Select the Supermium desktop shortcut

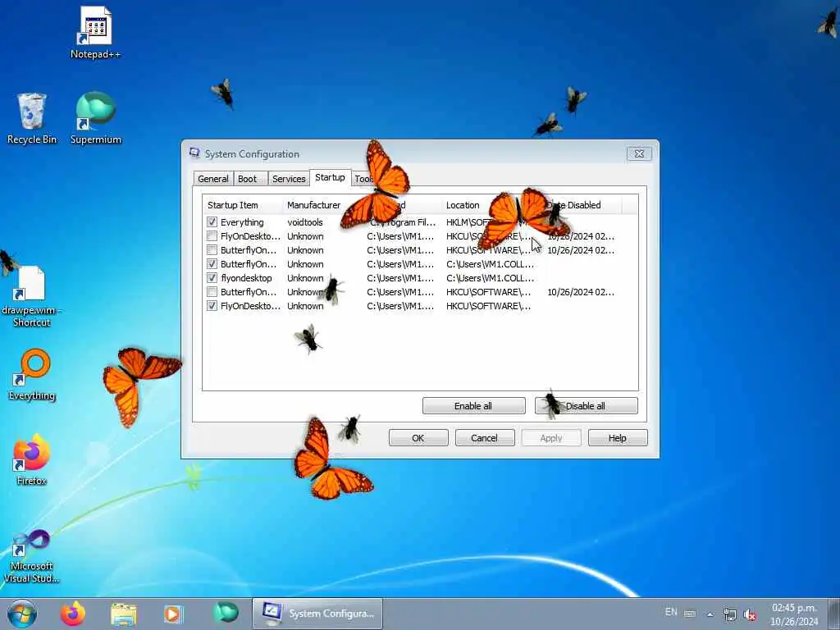[95, 118]
